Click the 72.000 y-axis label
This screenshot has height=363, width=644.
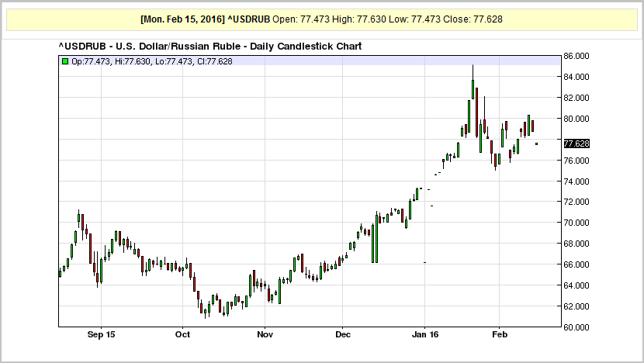click(576, 202)
